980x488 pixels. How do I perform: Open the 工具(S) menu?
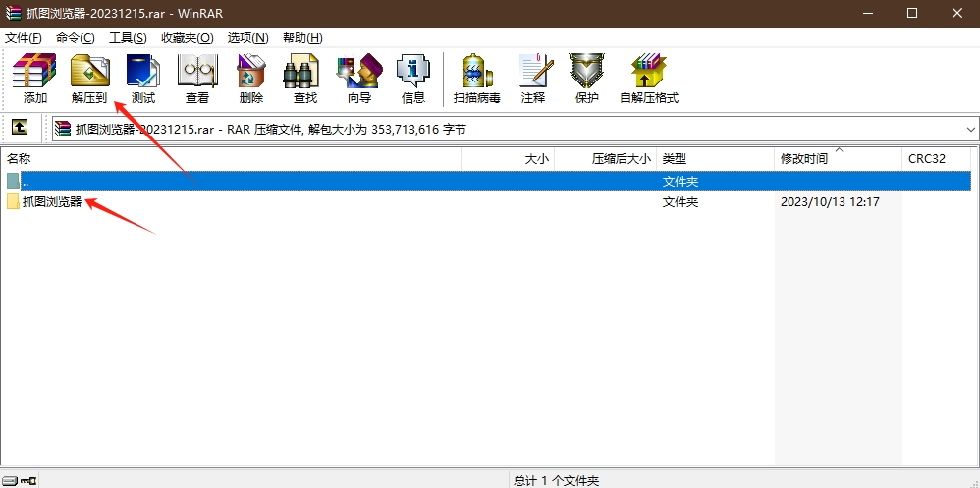128,38
